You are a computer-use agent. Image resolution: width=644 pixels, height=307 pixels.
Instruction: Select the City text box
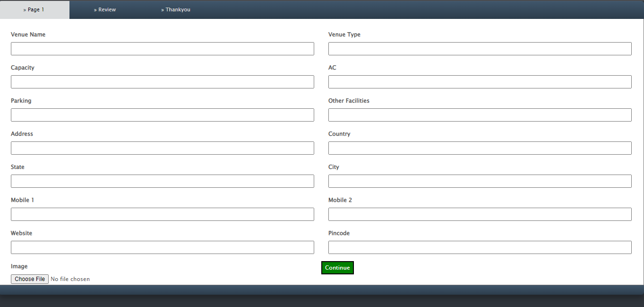(480, 181)
